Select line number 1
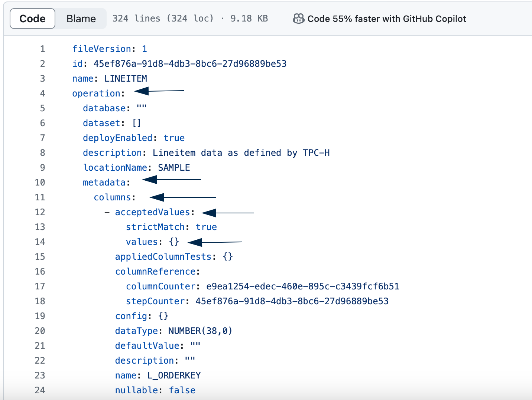The width and height of the screenshot is (532, 400). (42, 49)
